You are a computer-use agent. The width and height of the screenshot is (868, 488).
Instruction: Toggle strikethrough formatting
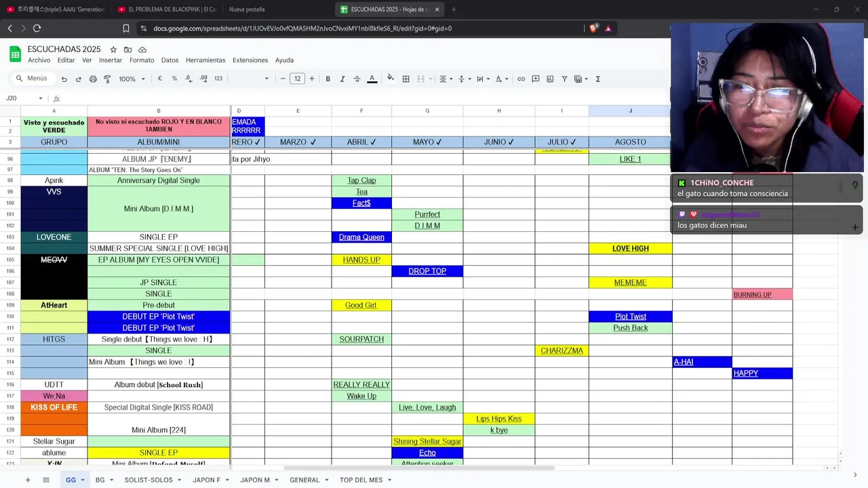357,79
